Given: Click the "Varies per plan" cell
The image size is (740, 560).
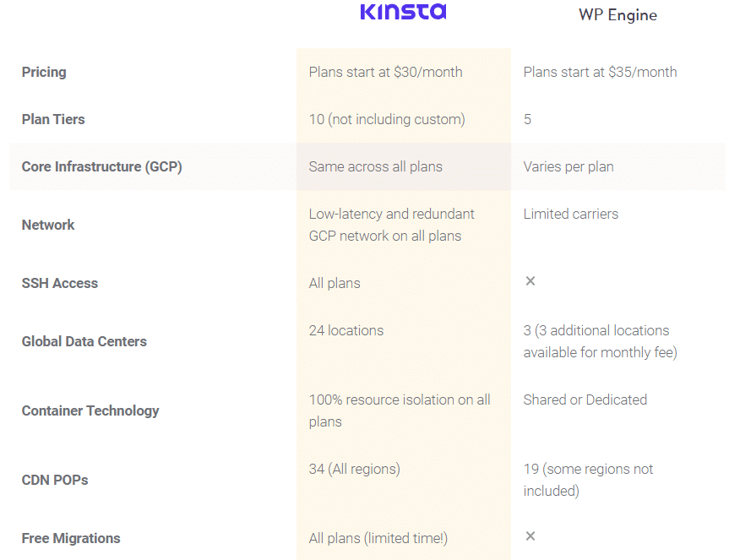Looking at the screenshot, I should pos(569,166).
